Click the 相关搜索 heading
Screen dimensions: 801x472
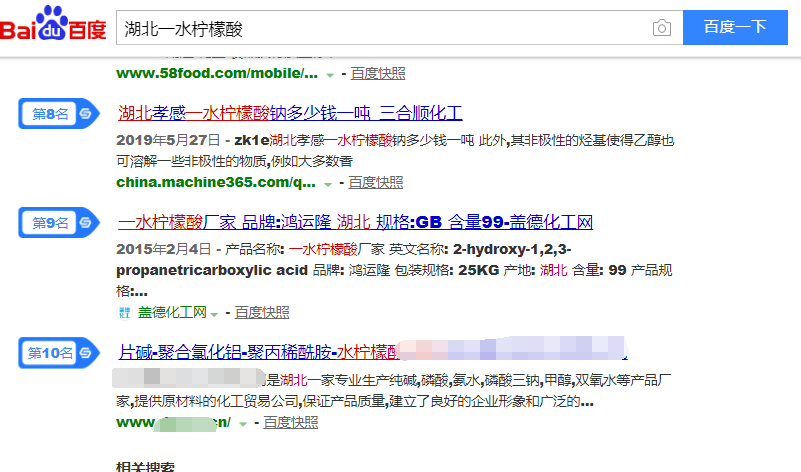[x=146, y=466]
